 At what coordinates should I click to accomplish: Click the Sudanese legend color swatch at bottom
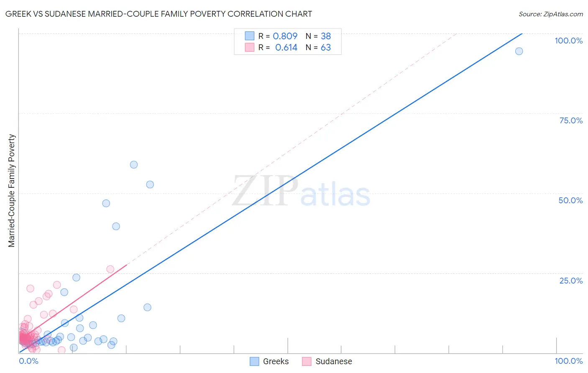pos(307,361)
